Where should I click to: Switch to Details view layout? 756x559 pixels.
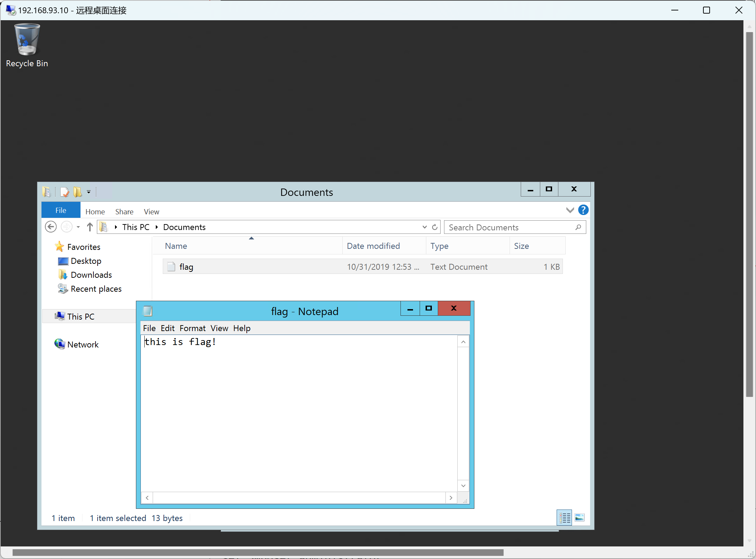564,518
